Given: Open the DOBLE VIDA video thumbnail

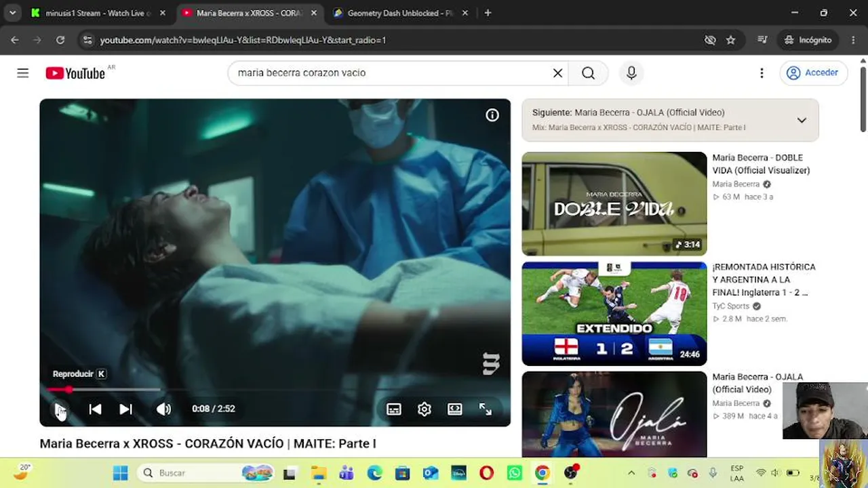Looking at the screenshot, I should pos(614,203).
